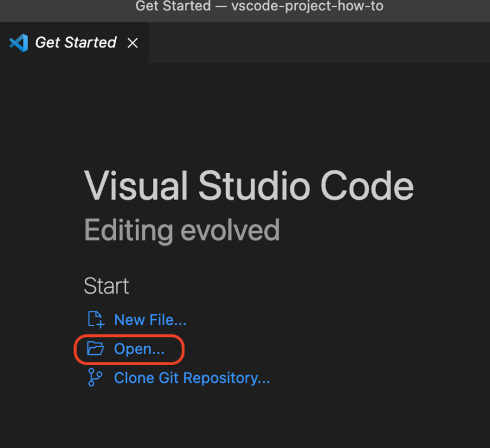Viewport: 490px width, 448px height.
Task: Click the New File page-plus icon
Action: 96,320
